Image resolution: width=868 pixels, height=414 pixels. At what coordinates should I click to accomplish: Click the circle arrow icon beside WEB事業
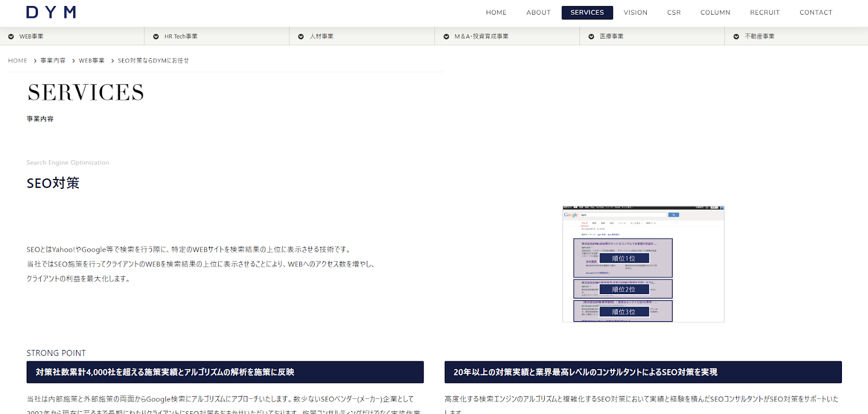pyautogui.click(x=11, y=36)
